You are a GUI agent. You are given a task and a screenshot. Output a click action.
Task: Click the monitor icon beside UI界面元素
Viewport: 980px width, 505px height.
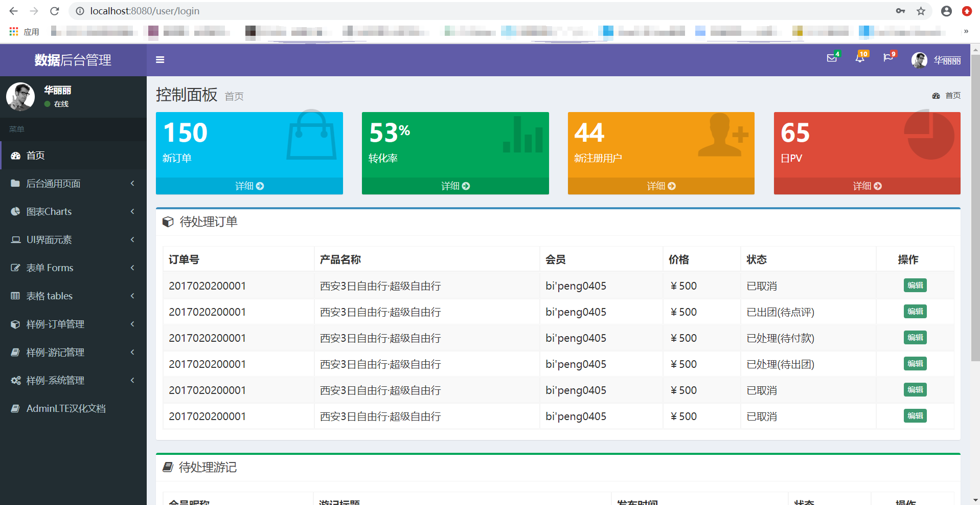pos(15,239)
